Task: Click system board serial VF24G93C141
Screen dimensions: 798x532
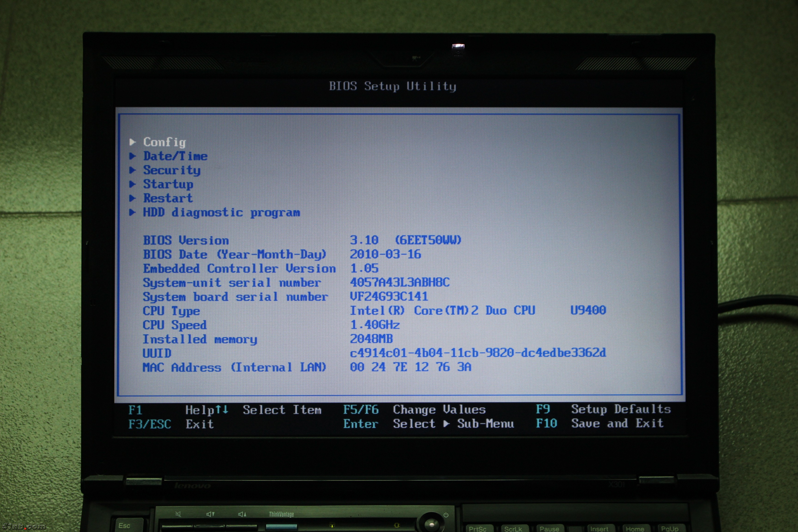Action: coord(389,296)
